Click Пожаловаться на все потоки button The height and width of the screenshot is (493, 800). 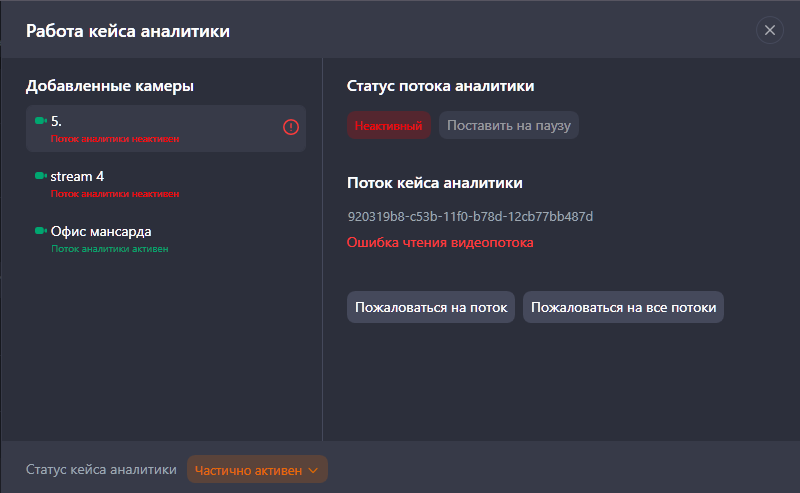pos(623,307)
